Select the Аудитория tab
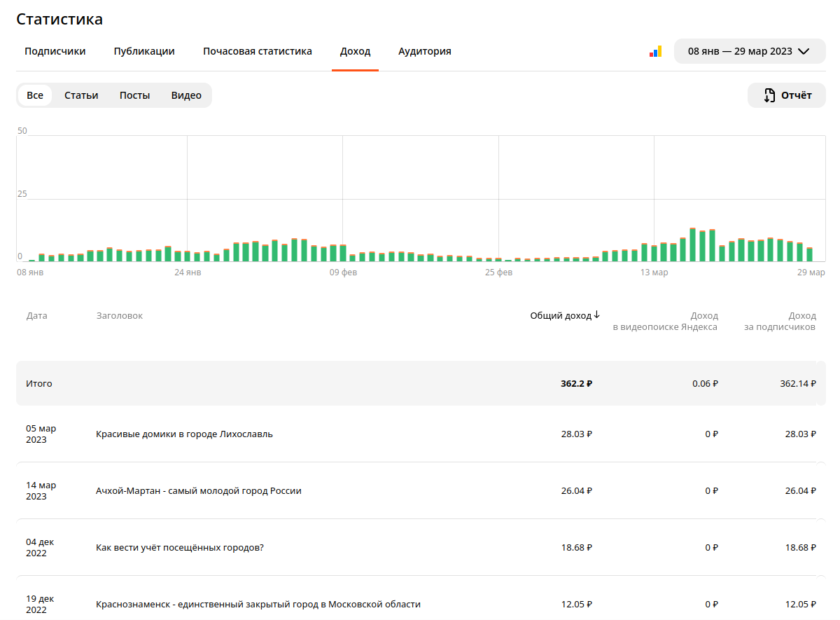 [425, 51]
